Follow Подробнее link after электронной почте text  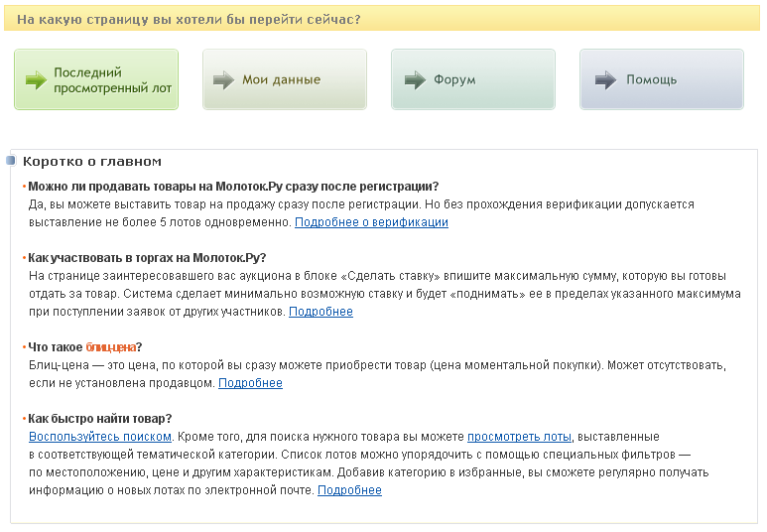click(349, 490)
